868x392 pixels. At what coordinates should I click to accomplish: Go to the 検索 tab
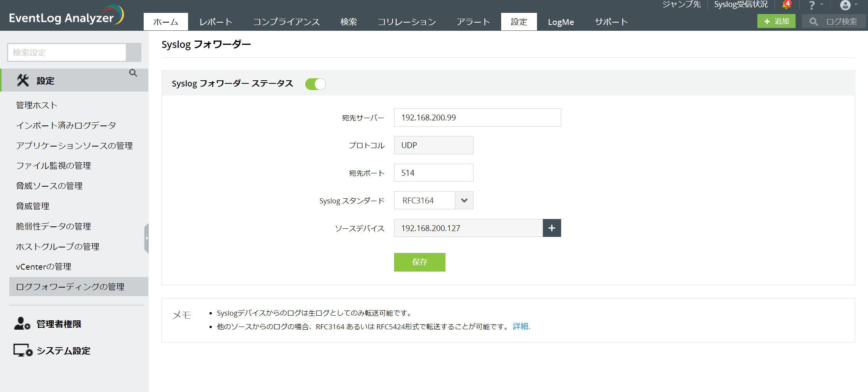click(349, 22)
